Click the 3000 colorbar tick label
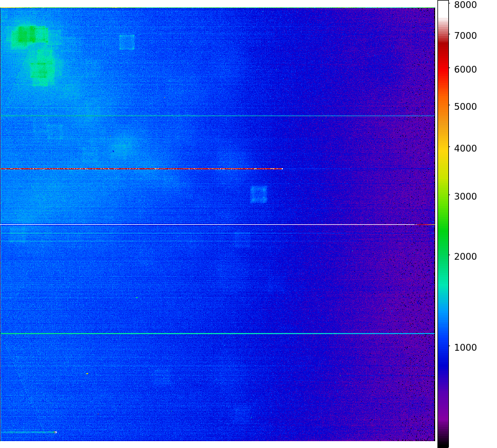 pos(465,196)
